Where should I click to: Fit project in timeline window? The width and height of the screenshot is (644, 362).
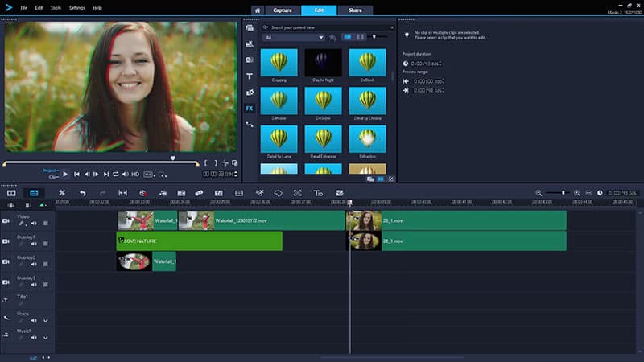588,193
